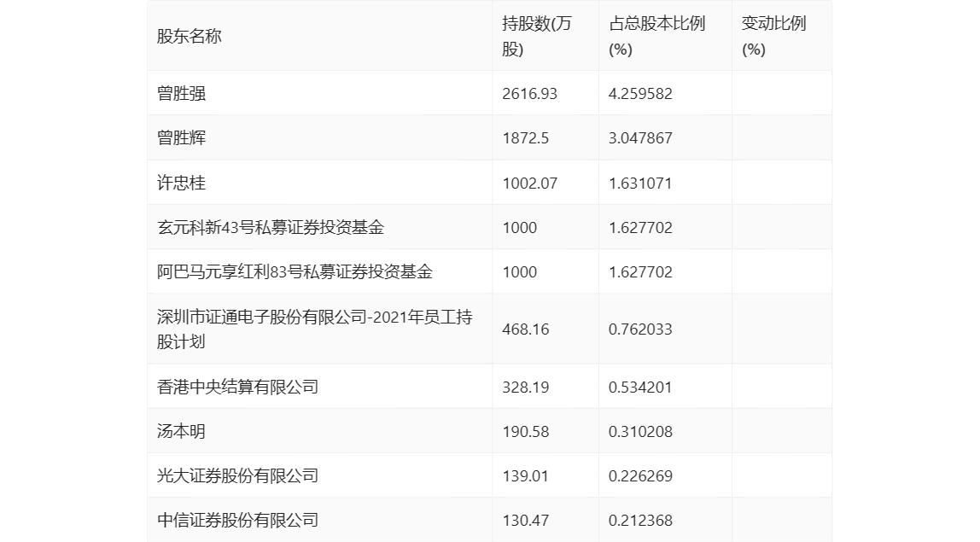Click the 股东名称 column header
The width and height of the screenshot is (980, 542).
(190, 36)
